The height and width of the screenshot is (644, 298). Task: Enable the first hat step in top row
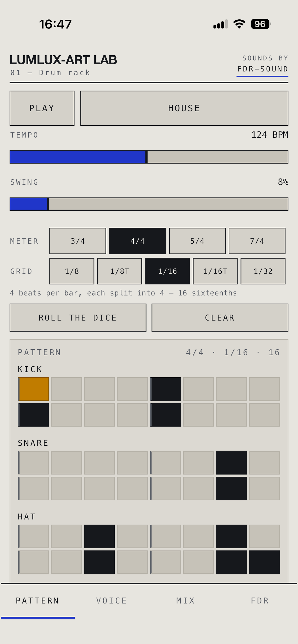click(x=34, y=536)
